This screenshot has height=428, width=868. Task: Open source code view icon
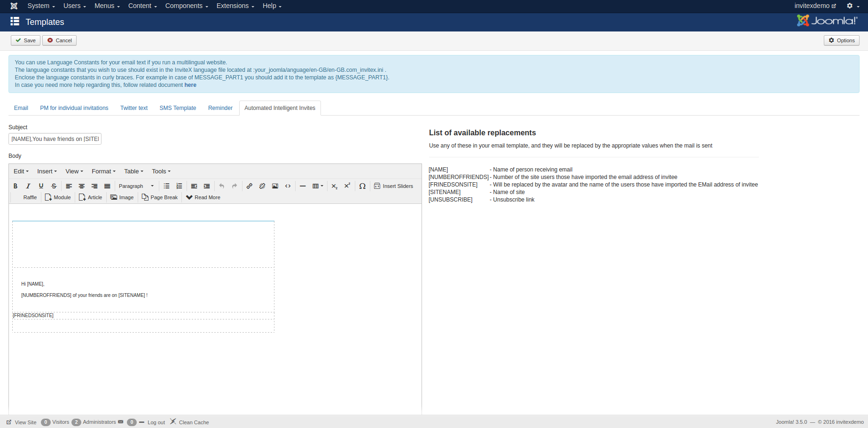[x=288, y=186]
